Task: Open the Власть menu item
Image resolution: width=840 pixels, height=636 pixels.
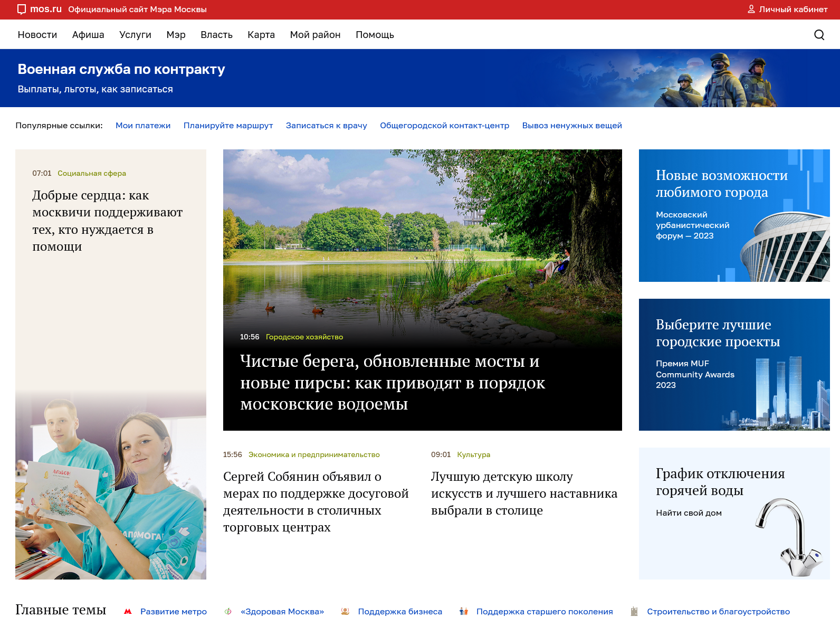Action: click(216, 35)
